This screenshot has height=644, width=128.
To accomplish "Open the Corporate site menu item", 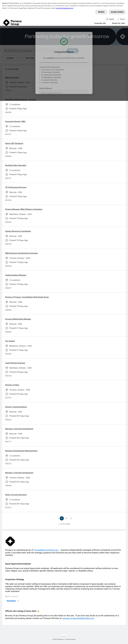I will [100, 23].
